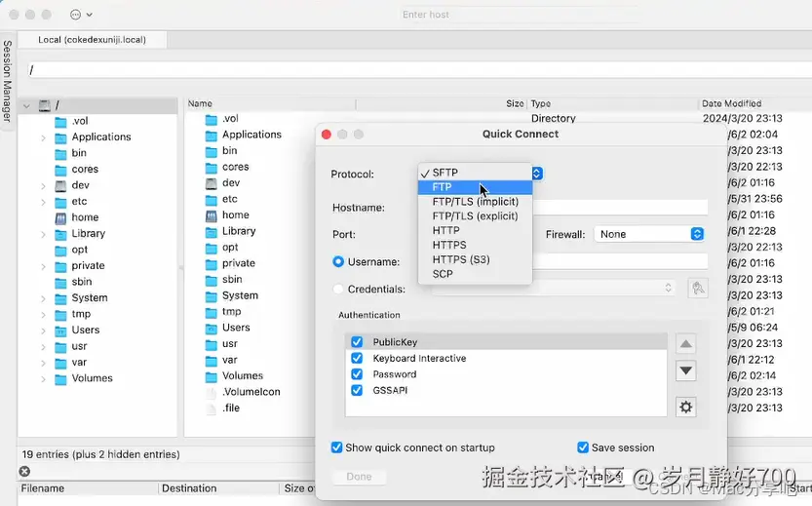
Task: Move authentication method down
Action: 685,370
